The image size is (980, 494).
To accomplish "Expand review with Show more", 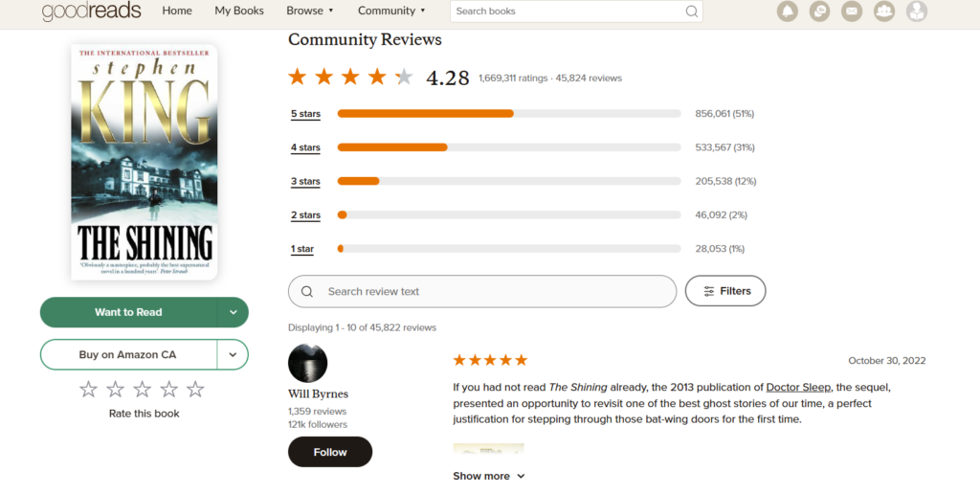I will click(x=489, y=476).
